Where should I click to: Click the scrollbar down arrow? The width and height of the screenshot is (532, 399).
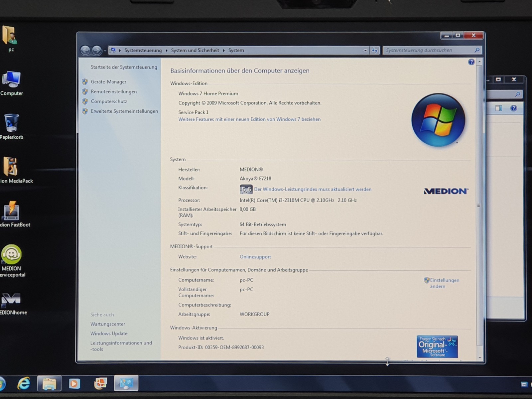[x=479, y=357]
